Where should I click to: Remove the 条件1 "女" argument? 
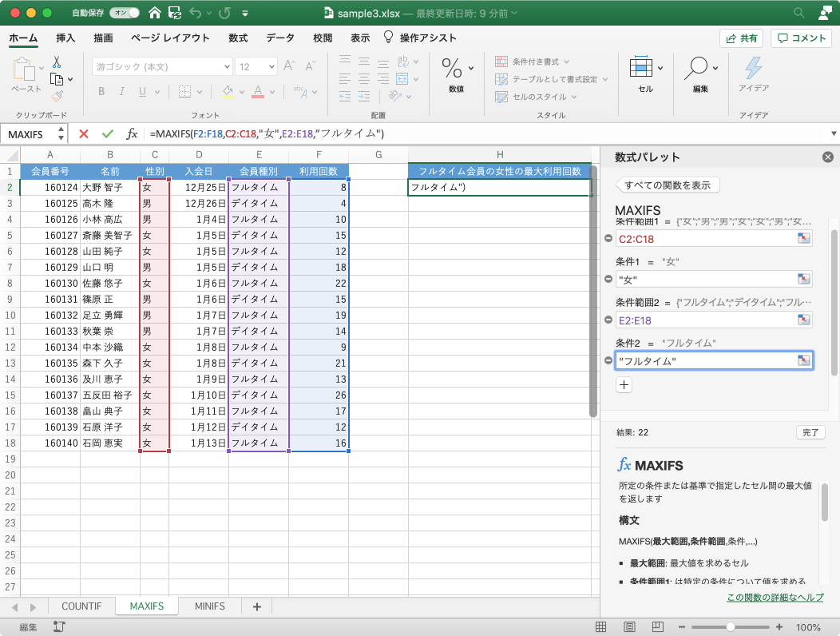[x=608, y=279]
